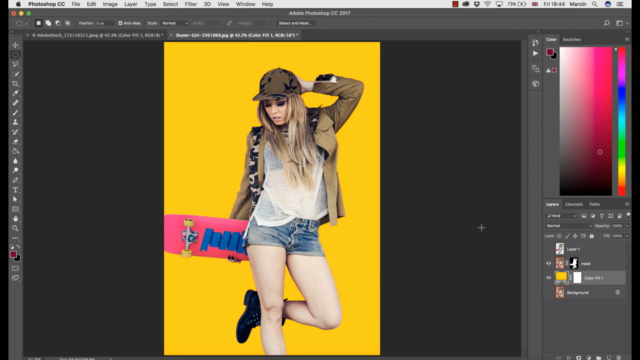Toggle lock transparent pixels
Screen dimensions: 640x360
(x=559, y=236)
